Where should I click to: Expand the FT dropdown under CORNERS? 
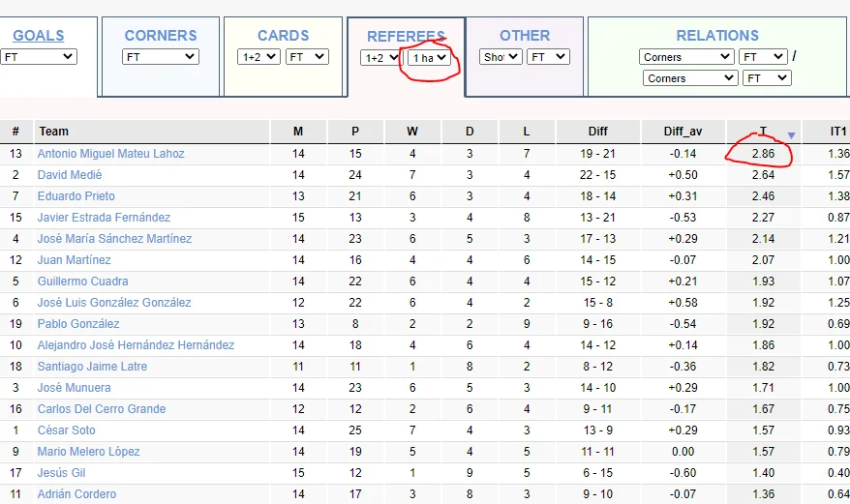pyautogui.click(x=161, y=57)
